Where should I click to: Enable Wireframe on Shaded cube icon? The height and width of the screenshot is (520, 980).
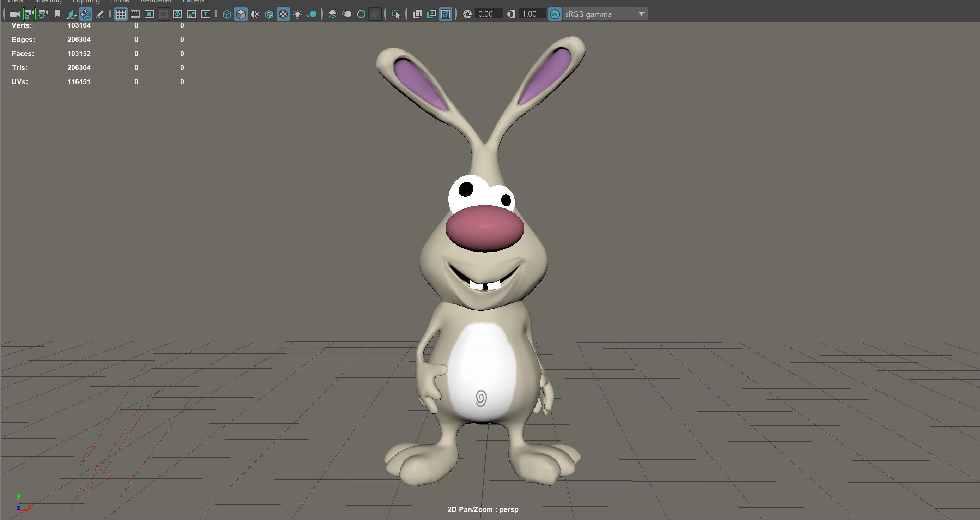tap(269, 14)
